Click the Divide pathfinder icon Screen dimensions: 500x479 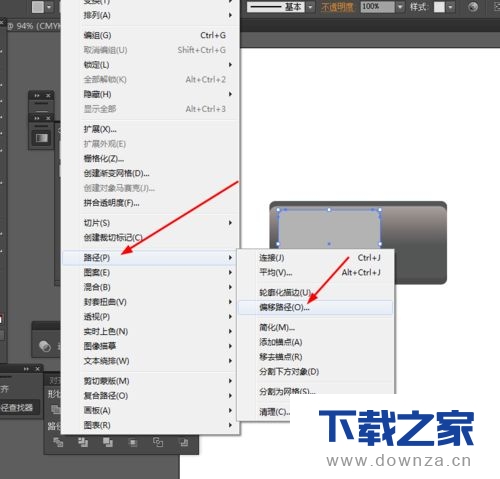(58, 442)
